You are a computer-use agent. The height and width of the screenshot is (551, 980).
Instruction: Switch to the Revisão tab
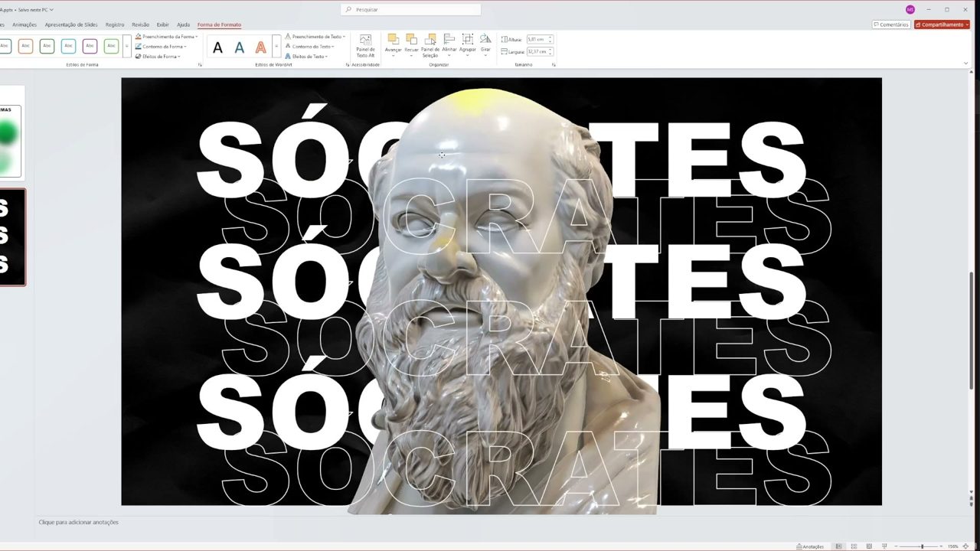coord(140,24)
